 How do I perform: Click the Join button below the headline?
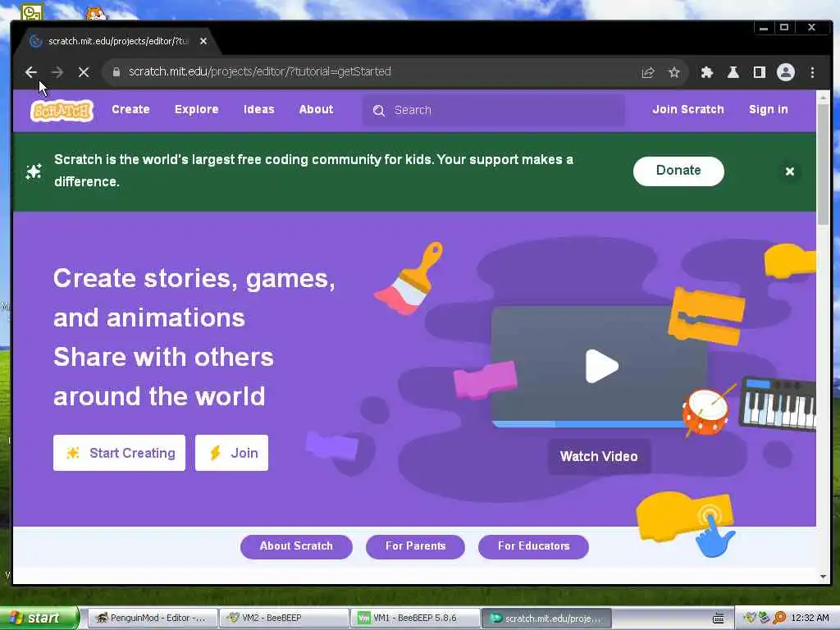[x=231, y=453]
